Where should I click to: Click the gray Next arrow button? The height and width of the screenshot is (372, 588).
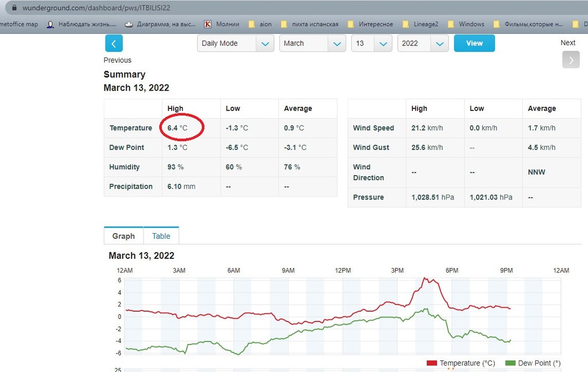[570, 60]
